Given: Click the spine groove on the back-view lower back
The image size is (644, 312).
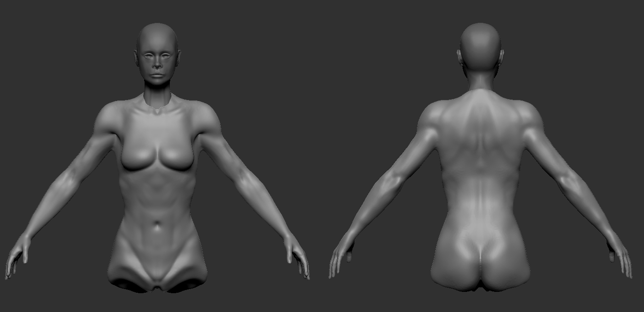Looking at the screenshot, I should (480, 206).
